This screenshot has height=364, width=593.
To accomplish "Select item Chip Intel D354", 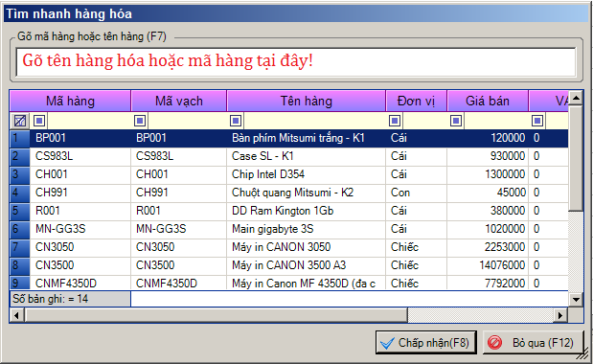I will click(307, 174).
